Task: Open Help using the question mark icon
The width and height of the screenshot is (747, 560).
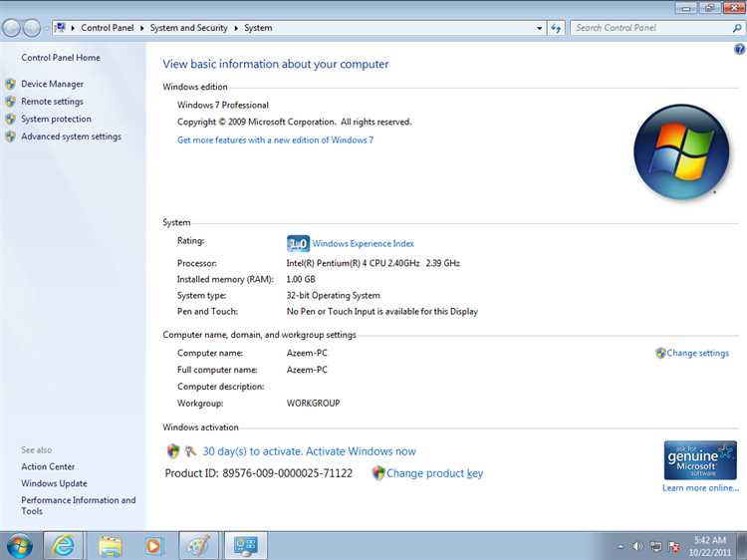Action: coord(739,49)
